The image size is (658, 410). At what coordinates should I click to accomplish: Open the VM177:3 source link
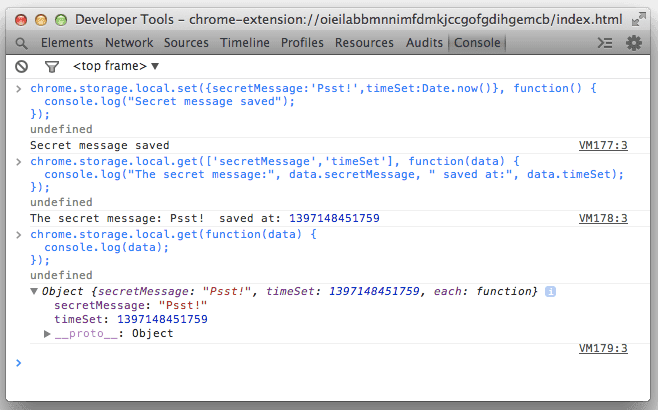click(603, 146)
